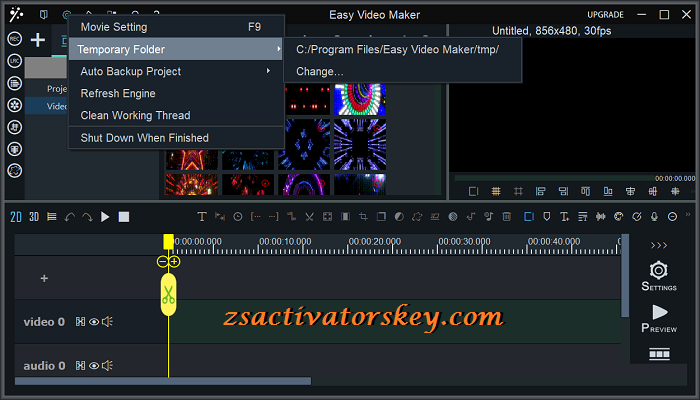Toggle the blue frame icon under preview
The image size is (700, 400).
coord(473,192)
